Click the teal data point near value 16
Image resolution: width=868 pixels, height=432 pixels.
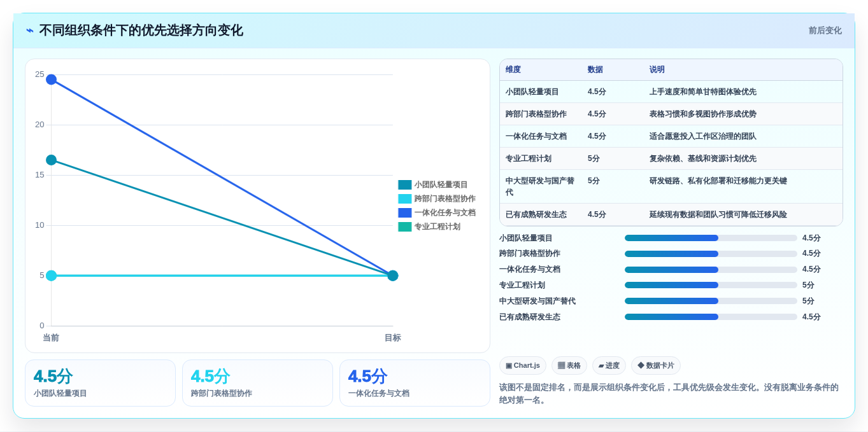[51, 160]
